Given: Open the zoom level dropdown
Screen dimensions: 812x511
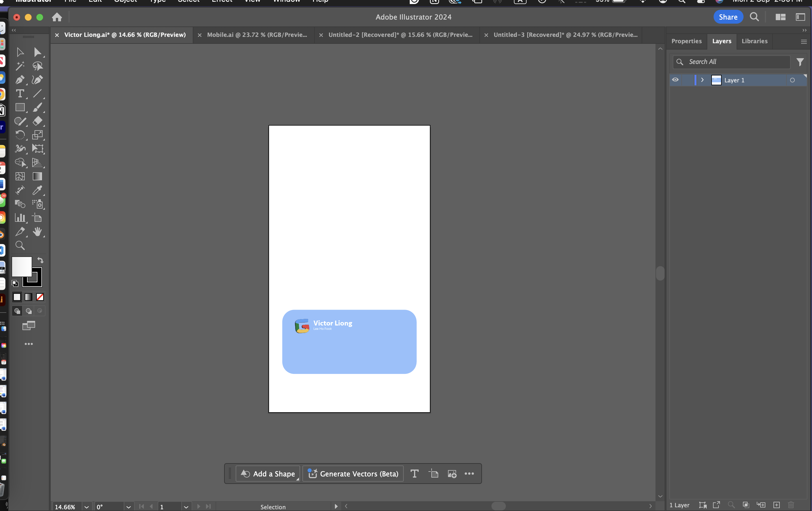Looking at the screenshot, I should click(x=86, y=507).
